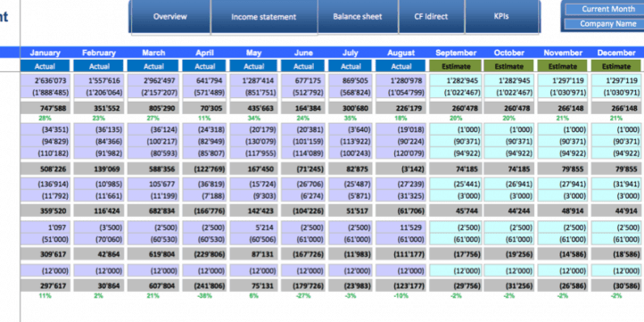Select May cell 1'287'414
The image size is (644, 322).
[x=253, y=81]
